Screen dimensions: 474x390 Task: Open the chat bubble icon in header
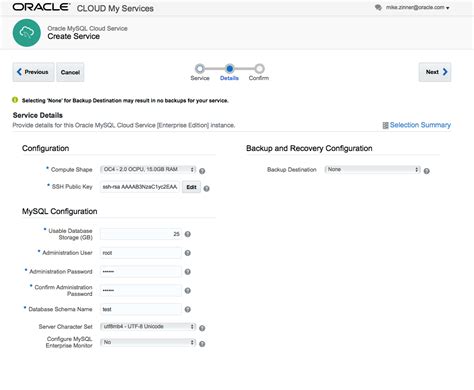pyautogui.click(x=378, y=7)
